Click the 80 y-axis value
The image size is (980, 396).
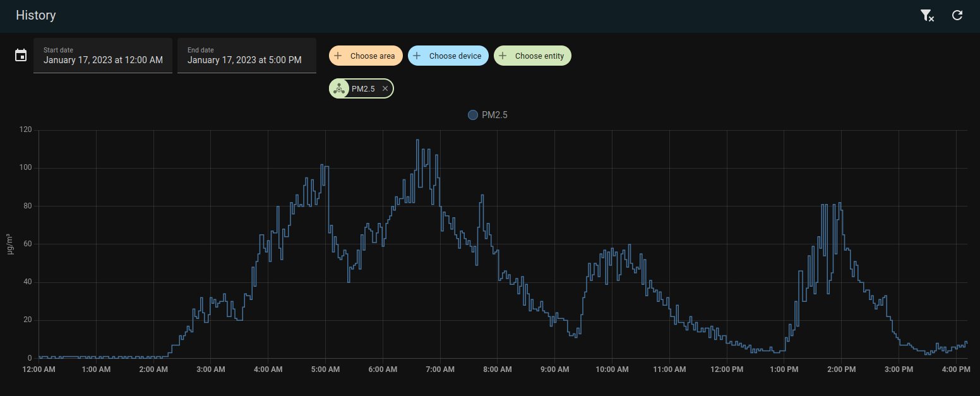tap(28, 206)
